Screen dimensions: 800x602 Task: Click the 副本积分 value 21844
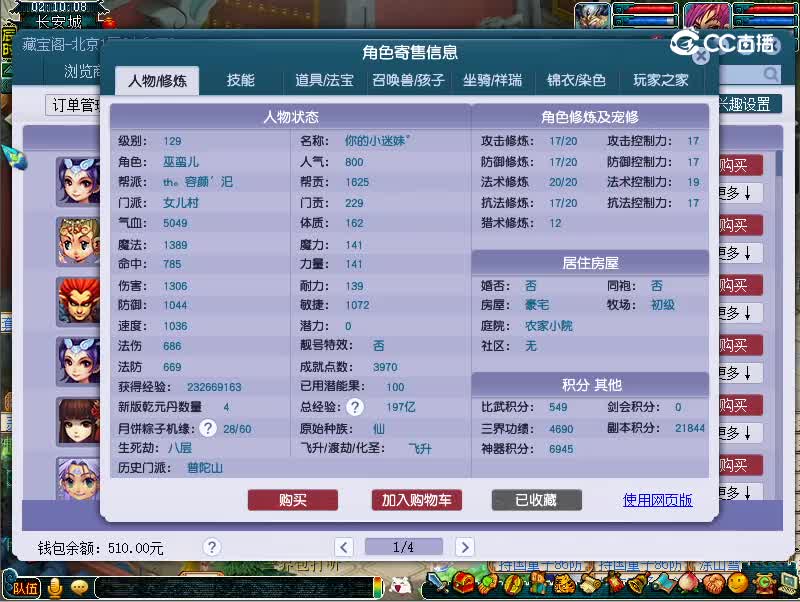tap(690, 428)
